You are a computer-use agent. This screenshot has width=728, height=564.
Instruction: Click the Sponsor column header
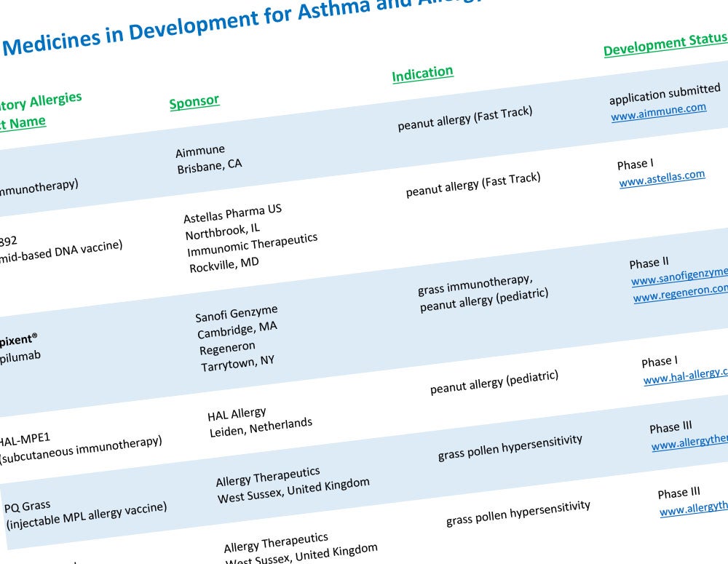(193, 101)
